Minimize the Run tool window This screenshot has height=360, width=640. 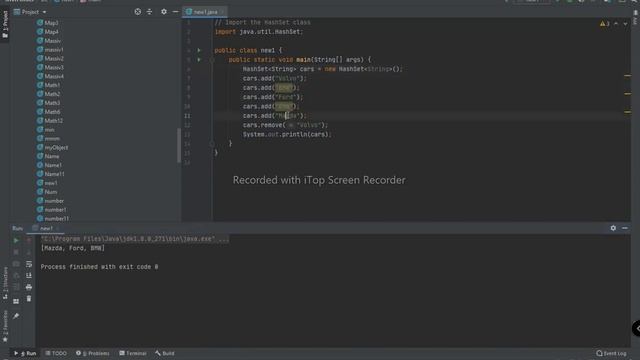point(625,228)
